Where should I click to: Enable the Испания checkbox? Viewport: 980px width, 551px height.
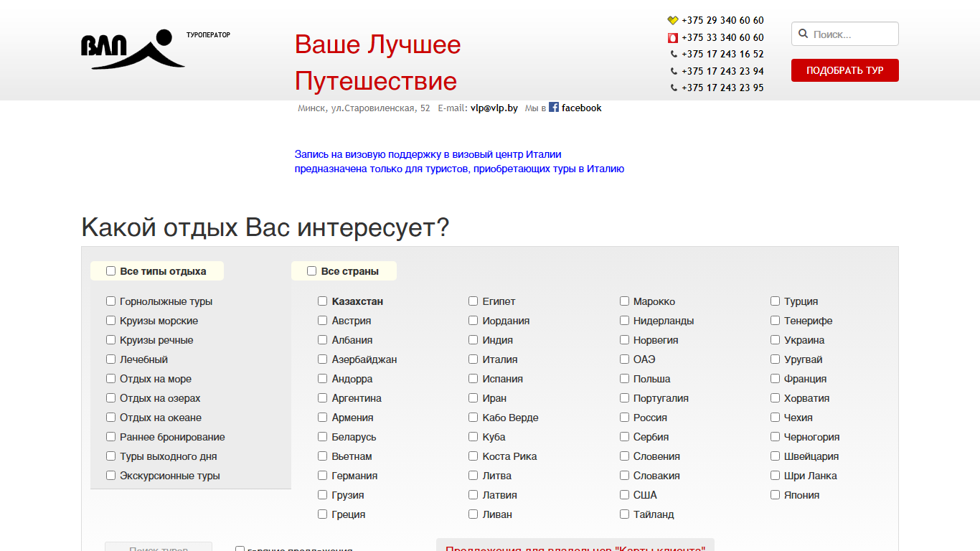473,379
